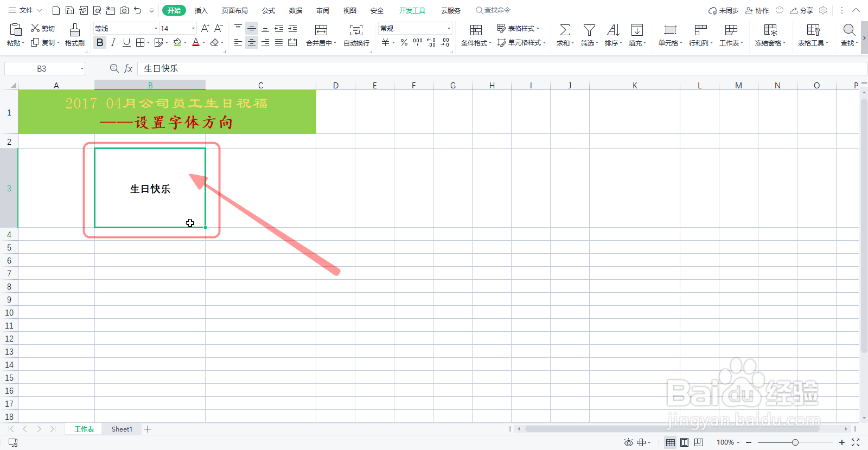
Task: Toggle Italic formatting
Action: (113, 42)
